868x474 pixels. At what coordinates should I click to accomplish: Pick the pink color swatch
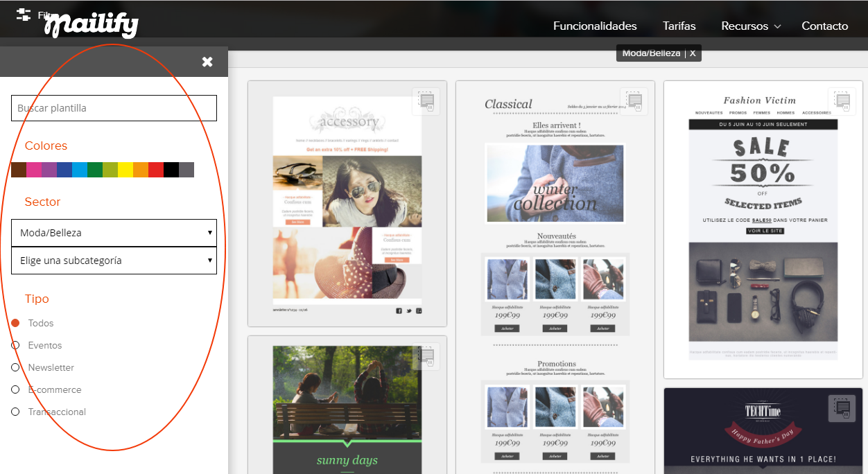coord(34,170)
